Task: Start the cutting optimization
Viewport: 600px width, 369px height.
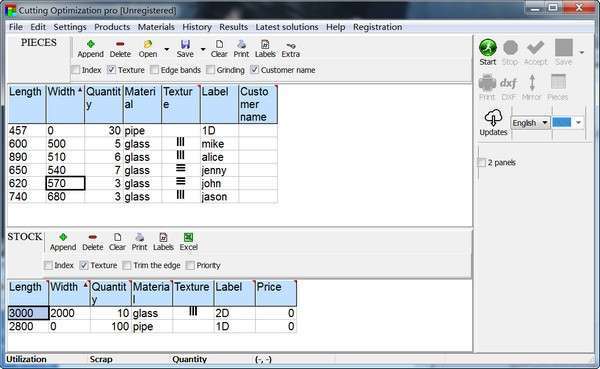Action: click(x=488, y=52)
